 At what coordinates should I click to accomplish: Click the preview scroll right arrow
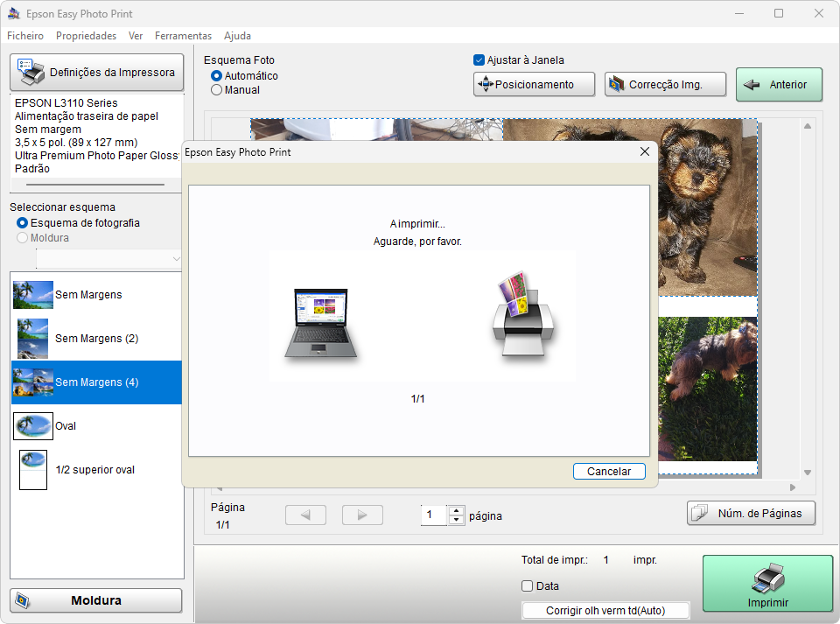[793, 487]
